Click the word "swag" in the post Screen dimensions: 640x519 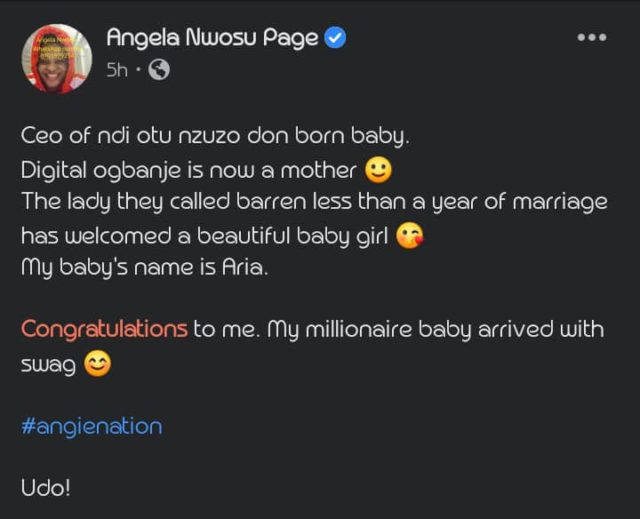tap(49, 366)
